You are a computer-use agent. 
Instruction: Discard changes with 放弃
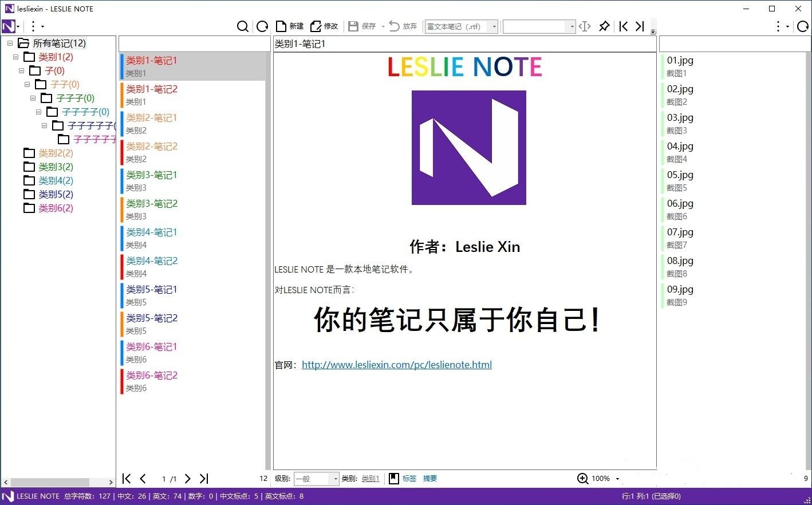click(403, 26)
